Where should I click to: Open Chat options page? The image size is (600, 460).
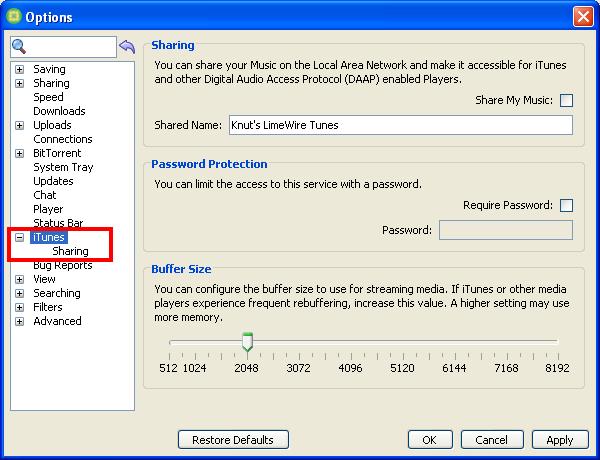(x=45, y=195)
